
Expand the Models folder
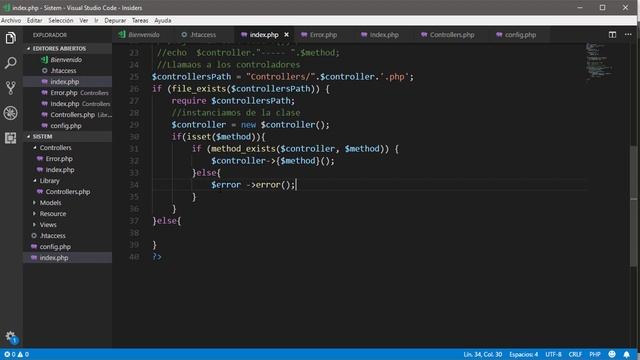point(67,203)
